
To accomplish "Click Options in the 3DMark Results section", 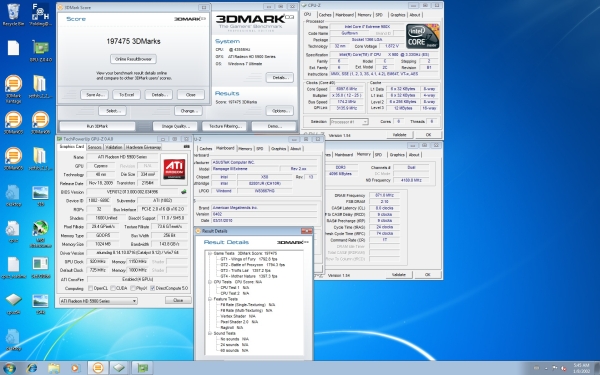I will (280, 111).
